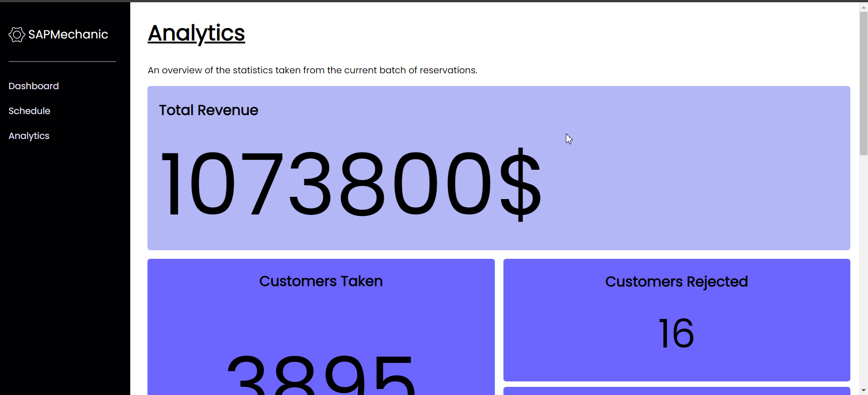
Task: Click the statistics overview description text
Action: pyautogui.click(x=313, y=70)
